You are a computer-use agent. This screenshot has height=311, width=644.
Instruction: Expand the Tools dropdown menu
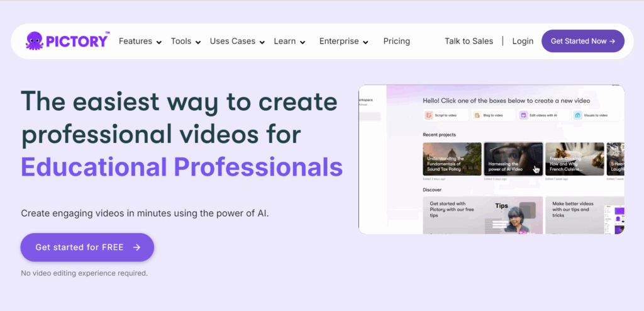186,41
